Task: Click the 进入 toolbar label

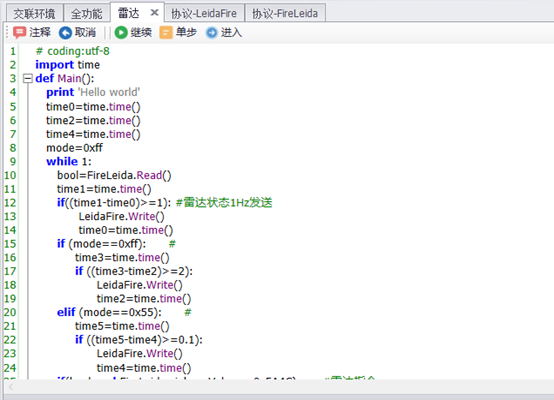Action: [231, 33]
